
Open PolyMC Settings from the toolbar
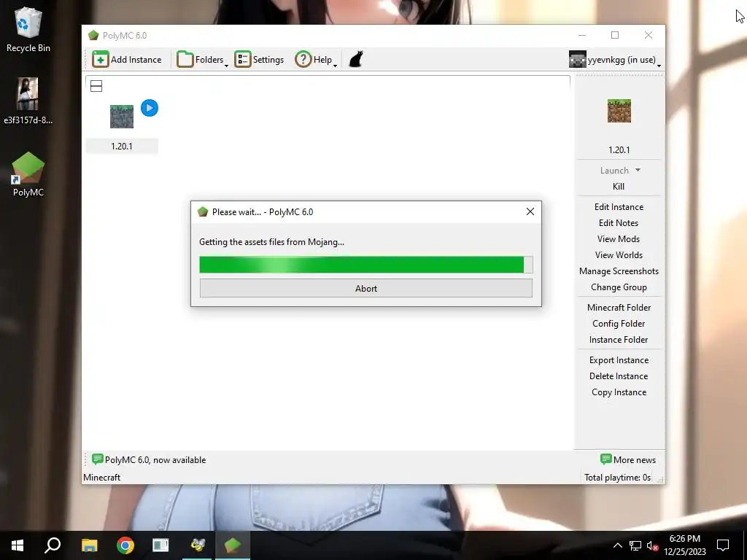click(x=259, y=60)
